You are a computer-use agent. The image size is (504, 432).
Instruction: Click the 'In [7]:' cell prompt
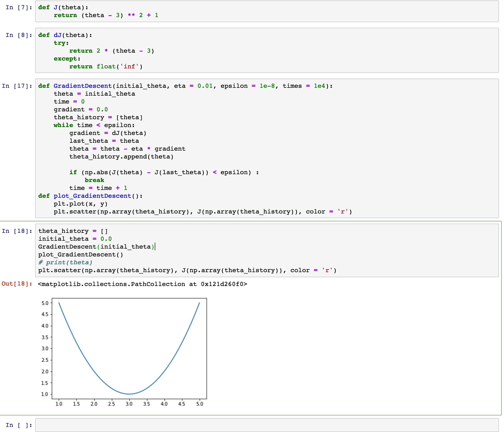(19, 8)
